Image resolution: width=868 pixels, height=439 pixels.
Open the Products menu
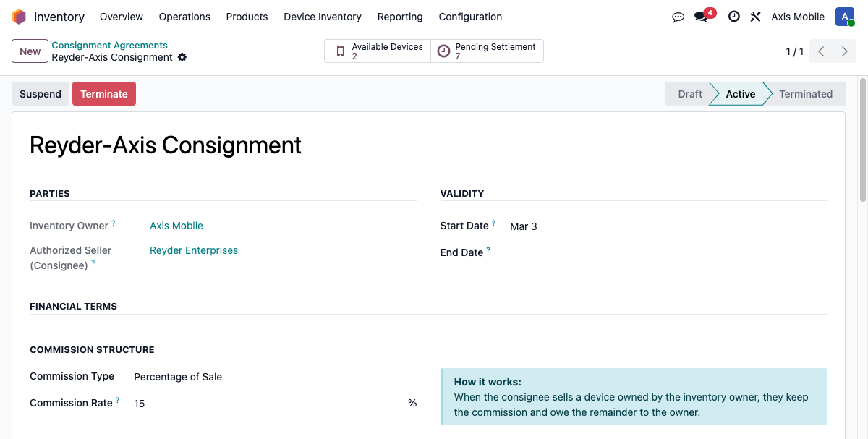tap(247, 17)
